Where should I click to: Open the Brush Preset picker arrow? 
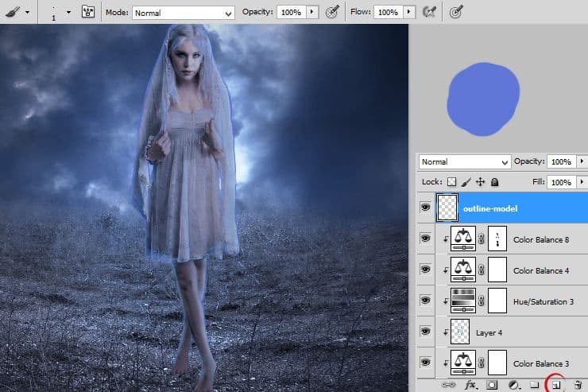point(68,13)
